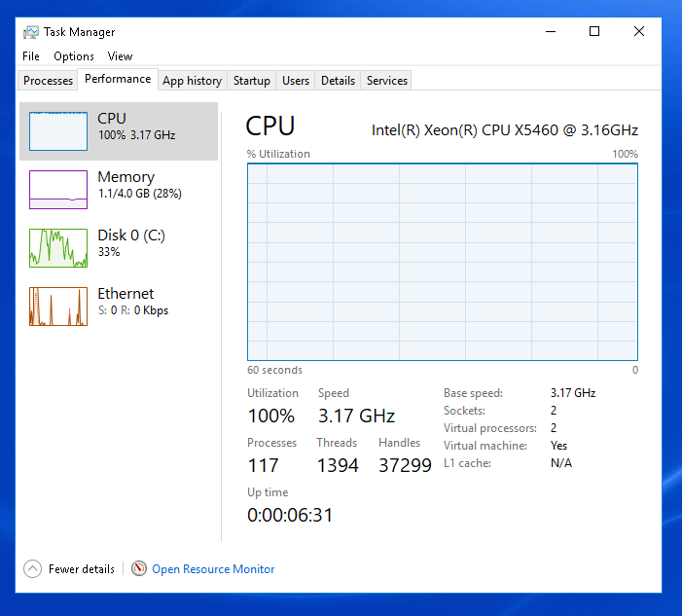This screenshot has width=682, height=616.
Task: Click the Ethernet S: 0 R: 0 Kbps text
Action: pyautogui.click(x=133, y=310)
